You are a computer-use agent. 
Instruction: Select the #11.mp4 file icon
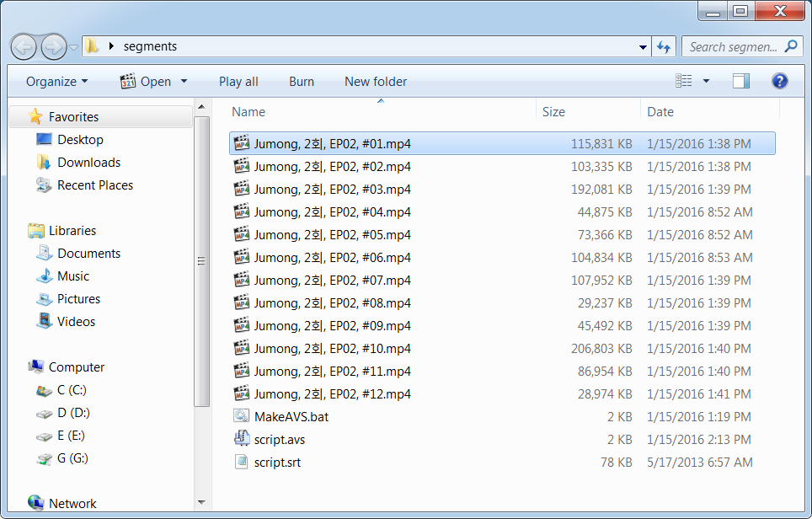tap(242, 371)
